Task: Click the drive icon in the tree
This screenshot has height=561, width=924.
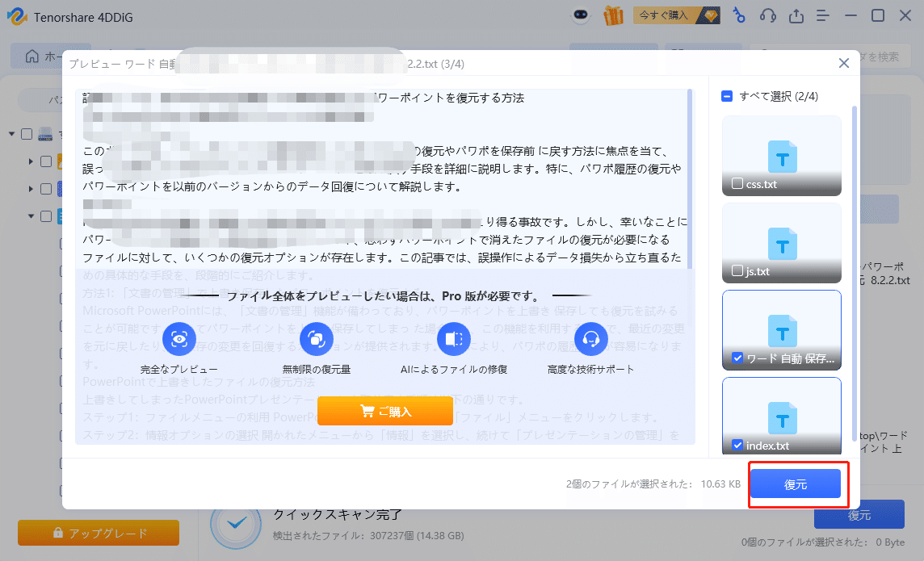Action: (45, 134)
